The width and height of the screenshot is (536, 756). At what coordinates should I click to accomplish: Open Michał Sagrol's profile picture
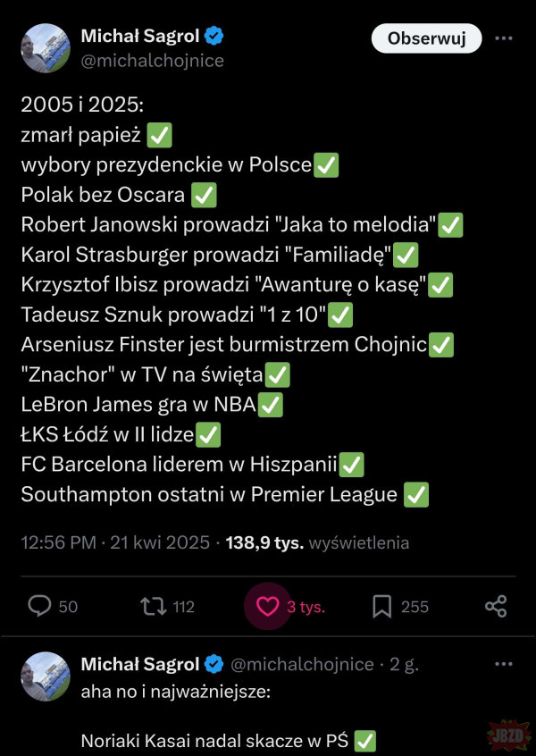[46, 48]
